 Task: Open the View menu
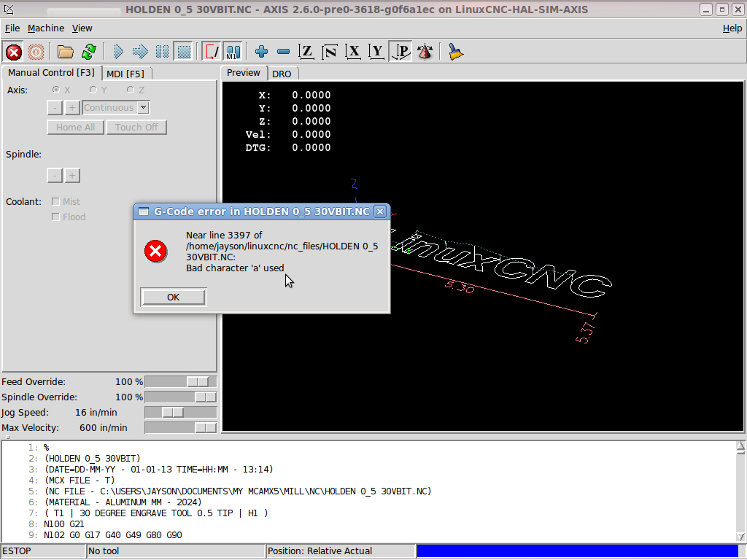coord(82,28)
